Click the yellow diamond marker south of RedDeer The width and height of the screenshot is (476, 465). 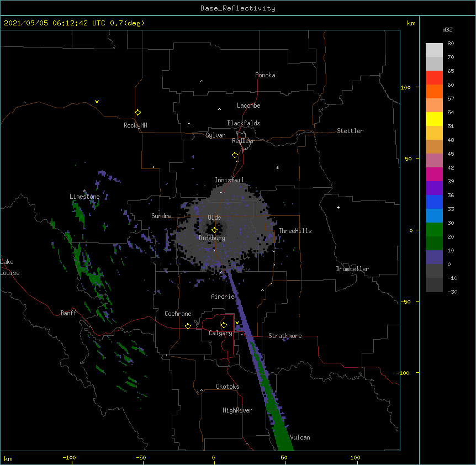pos(235,155)
